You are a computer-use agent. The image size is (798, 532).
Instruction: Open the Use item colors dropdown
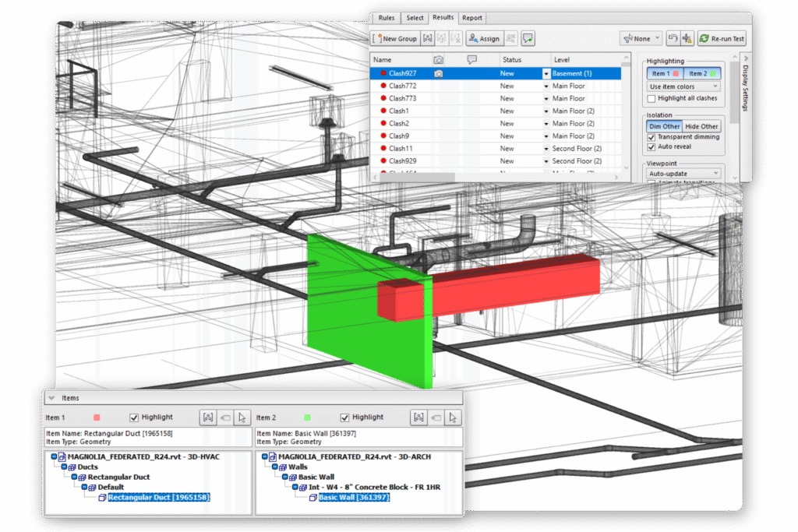tap(683, 87)
